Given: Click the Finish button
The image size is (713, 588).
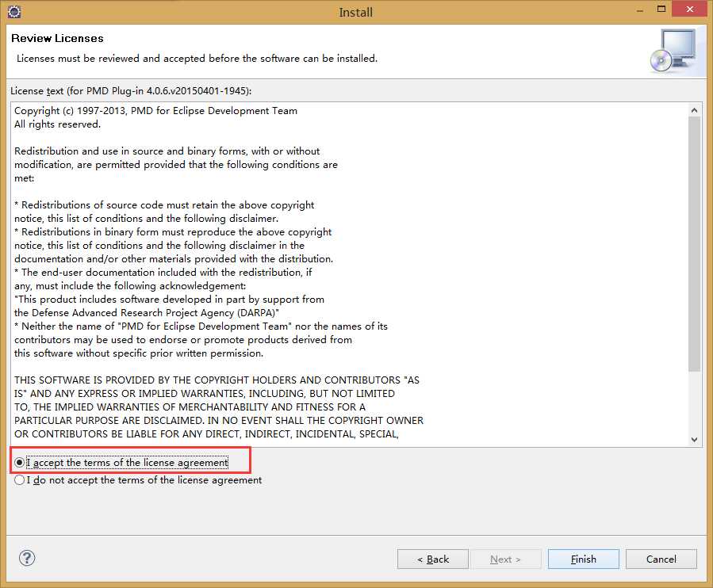Looking at the screenshot, I should tap(584, 559).
